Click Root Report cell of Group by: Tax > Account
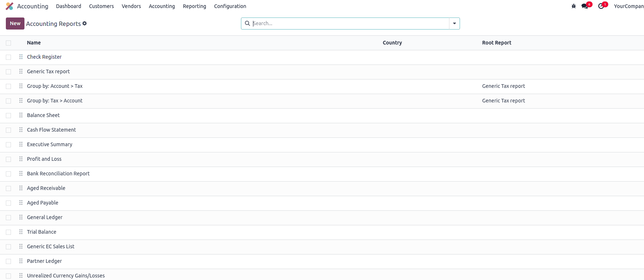 point(503,101)
